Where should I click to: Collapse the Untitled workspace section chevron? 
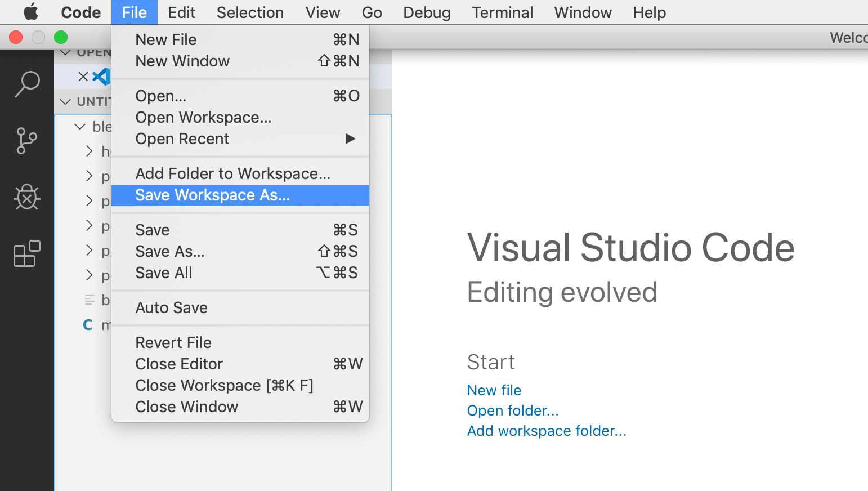[66, 102]
